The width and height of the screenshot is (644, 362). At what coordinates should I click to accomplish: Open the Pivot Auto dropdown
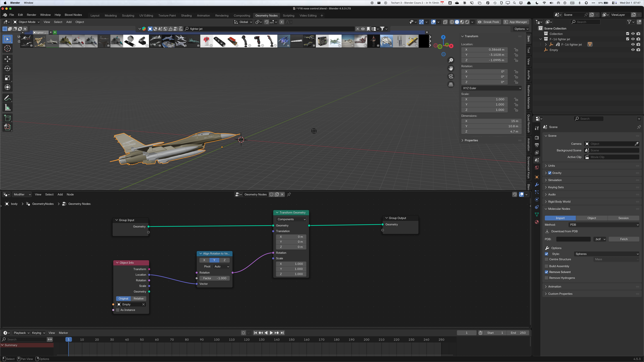tap(221, 267)
